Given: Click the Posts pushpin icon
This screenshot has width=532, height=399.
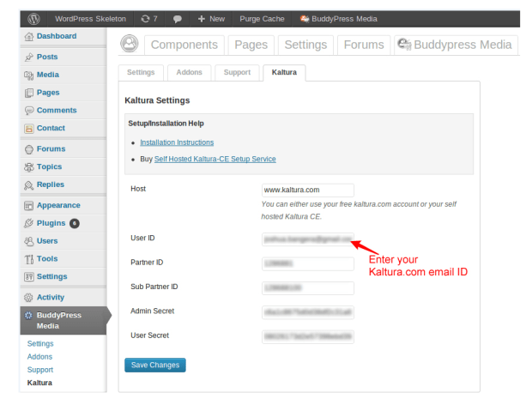Looking at the screenshot, I should click(29, 57).
